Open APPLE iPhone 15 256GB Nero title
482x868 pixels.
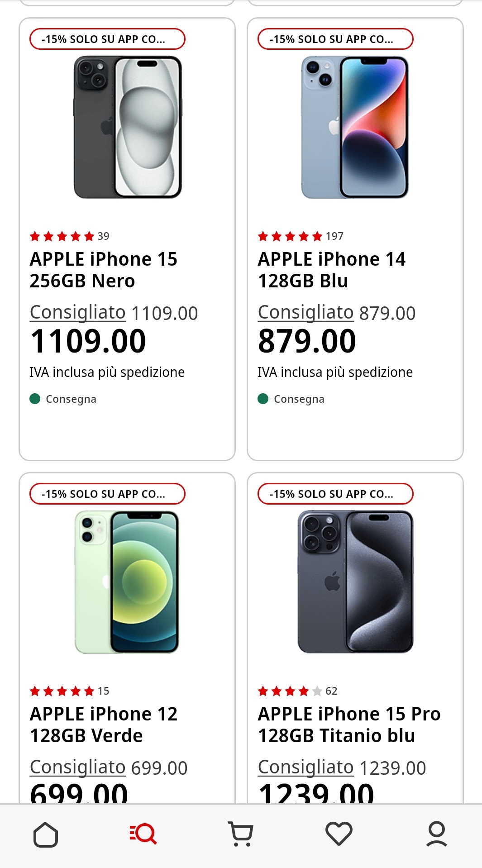point(104,270)
